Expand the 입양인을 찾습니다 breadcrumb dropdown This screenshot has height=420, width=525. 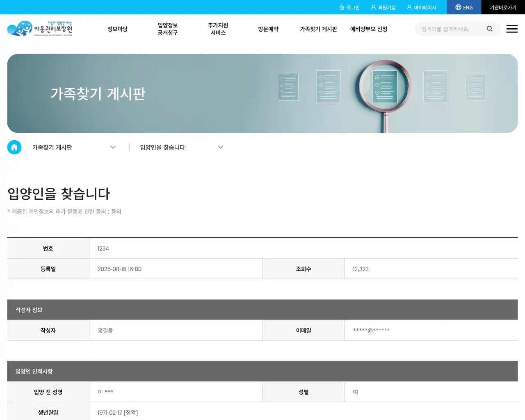coord(221,147)
